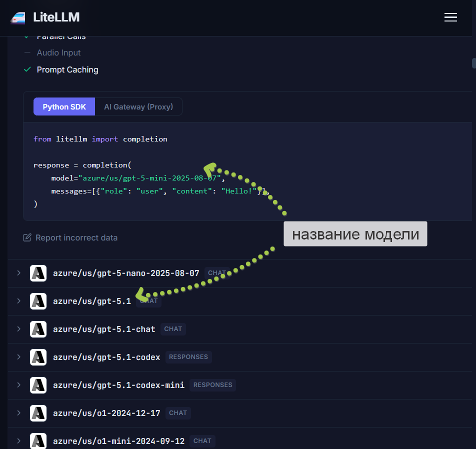Click the CHAT badge on o1-2024-12-17 row
This screenshot has height=449, width=476.
(x=178, y=413)
